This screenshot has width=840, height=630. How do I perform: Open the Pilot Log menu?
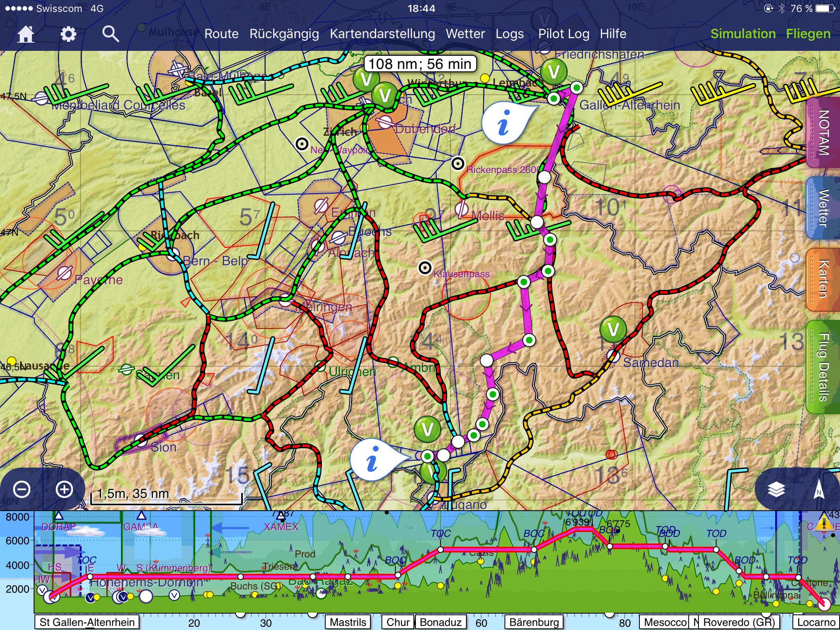pyautogui.click(x=564, y=34)
